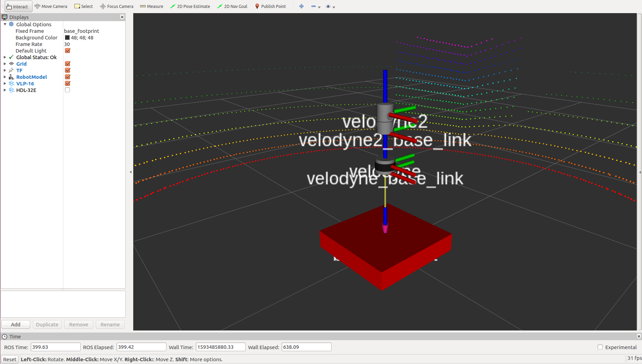Activate the 2D Nav Goal tool
Image resolution: width=642 pixels, height=364 pixels.
click(232, 6)
